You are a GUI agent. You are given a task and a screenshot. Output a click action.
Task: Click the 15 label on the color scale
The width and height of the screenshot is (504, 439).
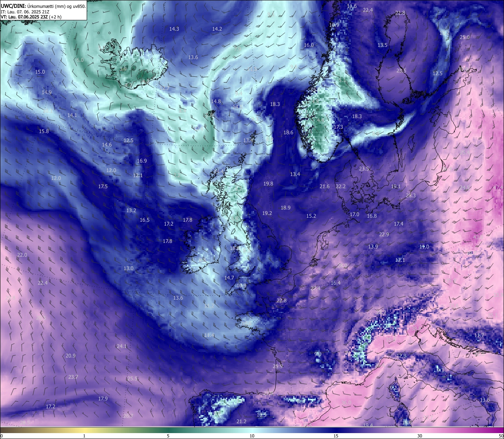(336, 436)
